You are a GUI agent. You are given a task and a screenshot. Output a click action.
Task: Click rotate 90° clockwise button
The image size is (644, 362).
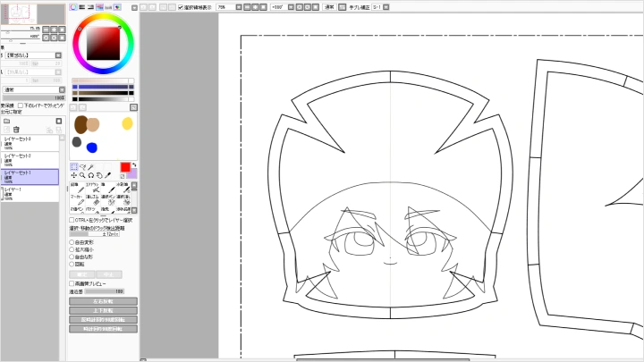pos(103,328)
